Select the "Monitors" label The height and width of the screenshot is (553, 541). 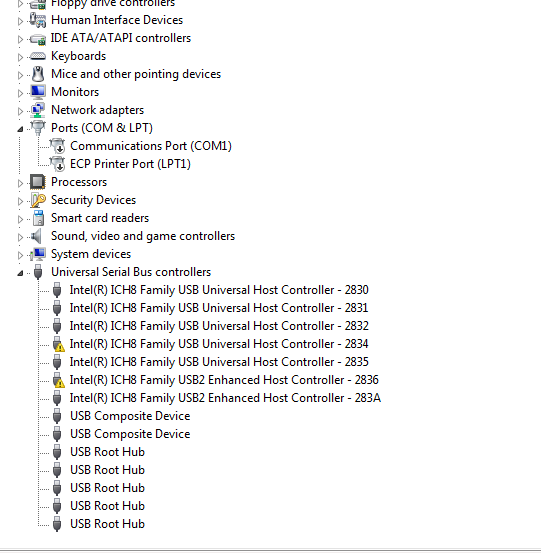point(75,92)
